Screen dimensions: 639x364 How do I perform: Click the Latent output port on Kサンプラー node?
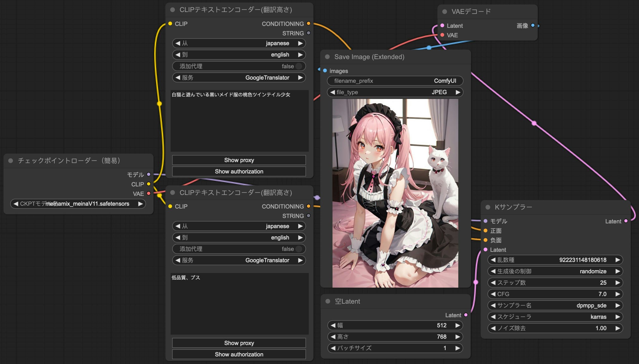627,221
